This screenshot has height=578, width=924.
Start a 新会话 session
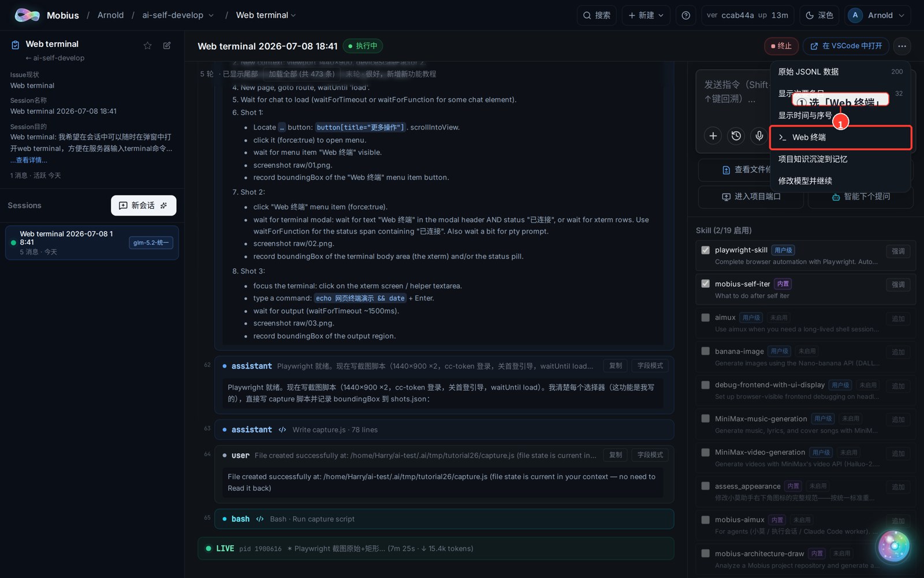coord(143,205)
